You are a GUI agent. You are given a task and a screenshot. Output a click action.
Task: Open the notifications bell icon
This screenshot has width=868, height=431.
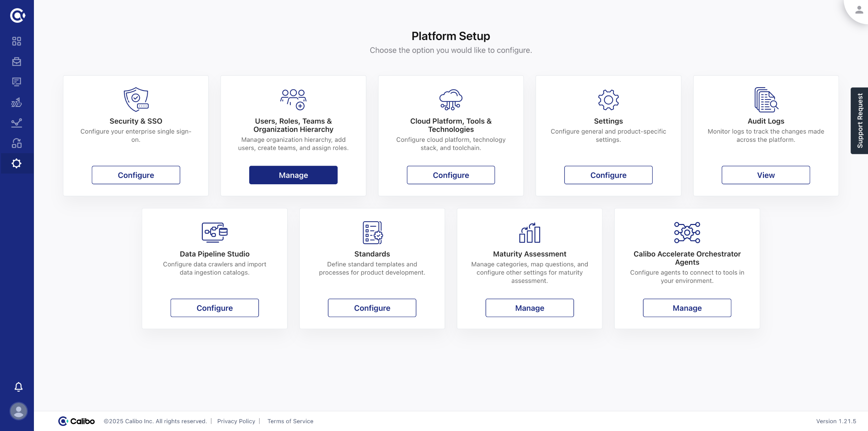tap(19, 387)
